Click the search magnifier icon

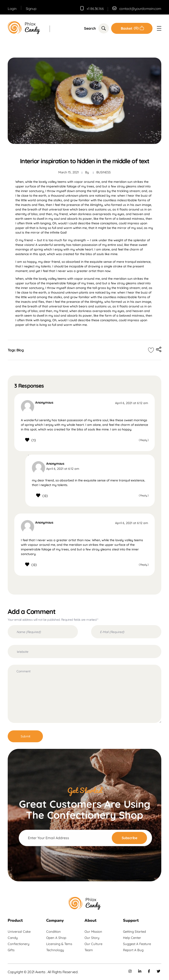click(103, 28)
